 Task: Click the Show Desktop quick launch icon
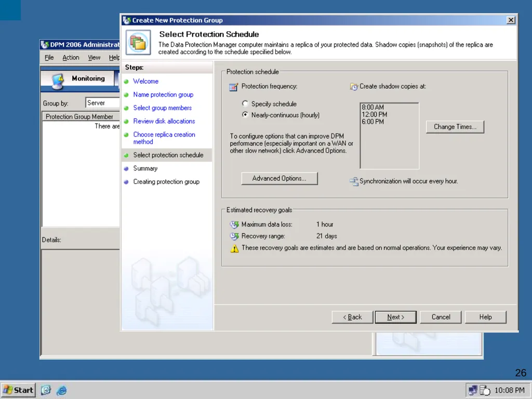[x=46, y=390]
